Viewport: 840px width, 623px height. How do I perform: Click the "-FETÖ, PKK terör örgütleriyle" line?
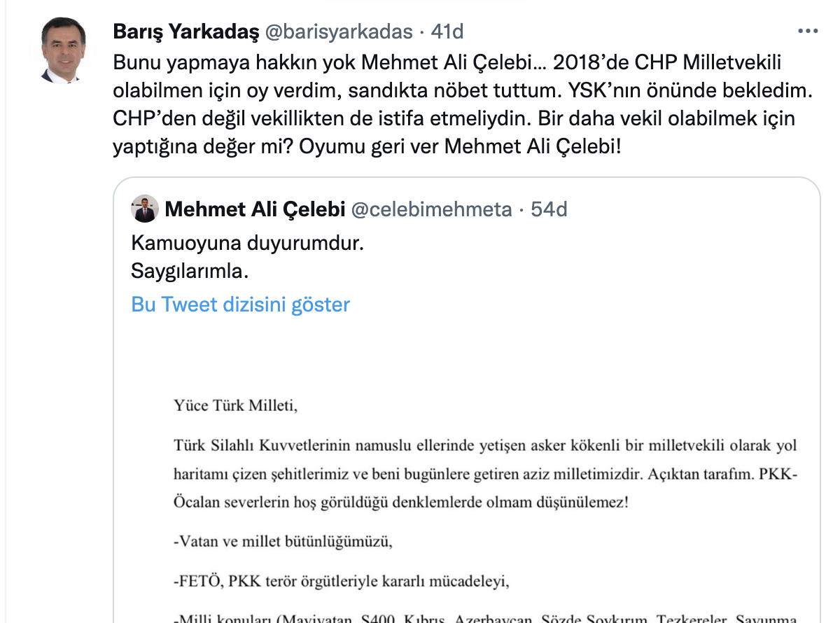(x=339, y=579)
